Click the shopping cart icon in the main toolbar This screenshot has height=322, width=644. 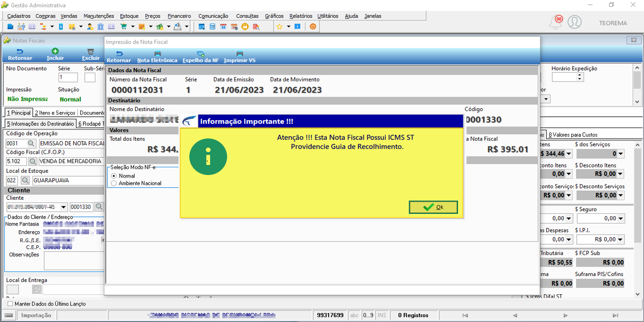(x=123, y=27)
